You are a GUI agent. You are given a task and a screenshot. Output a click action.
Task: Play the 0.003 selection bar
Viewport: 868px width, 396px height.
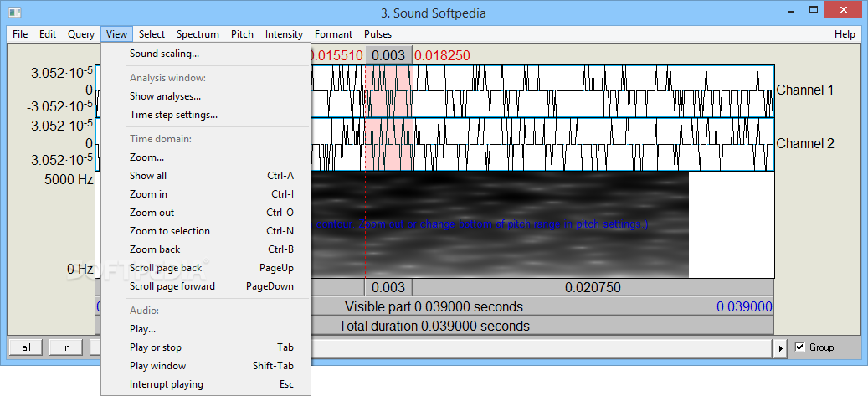388,287
